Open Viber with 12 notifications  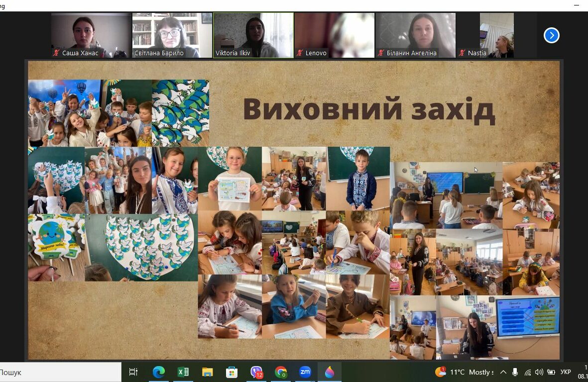[x=256, y=372]
